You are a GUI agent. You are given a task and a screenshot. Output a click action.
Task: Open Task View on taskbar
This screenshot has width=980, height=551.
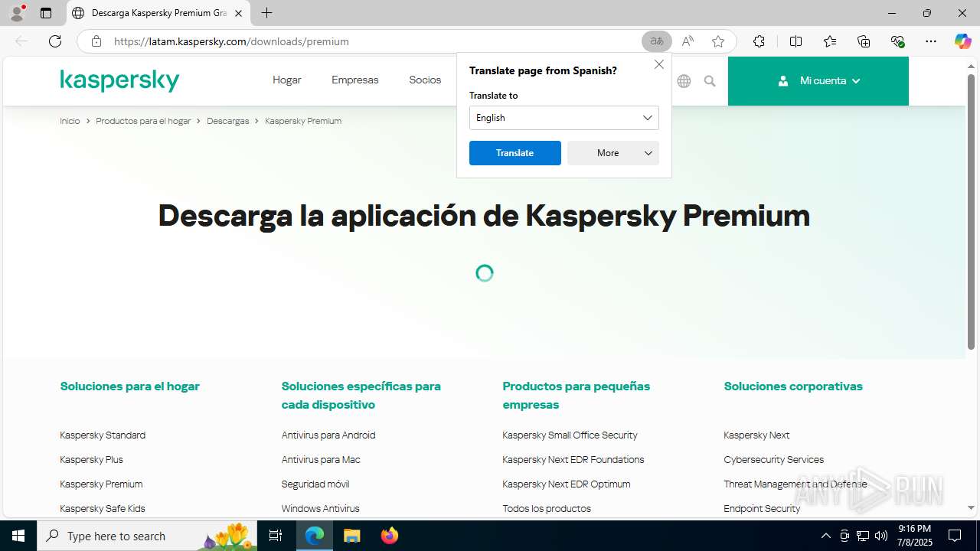click(276, 536)
